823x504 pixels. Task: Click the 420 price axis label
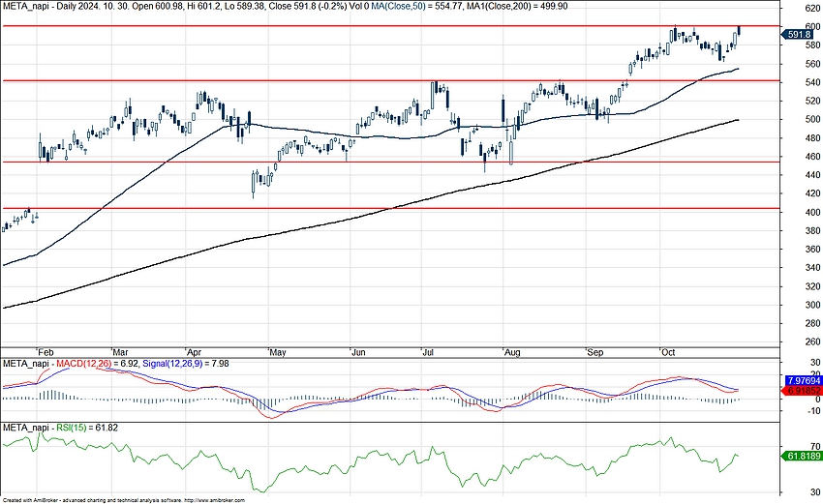point(812,193)
